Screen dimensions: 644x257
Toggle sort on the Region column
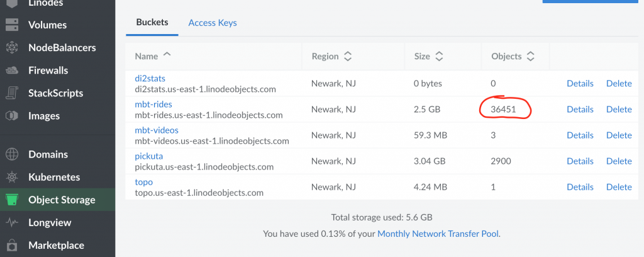point(347,56)
